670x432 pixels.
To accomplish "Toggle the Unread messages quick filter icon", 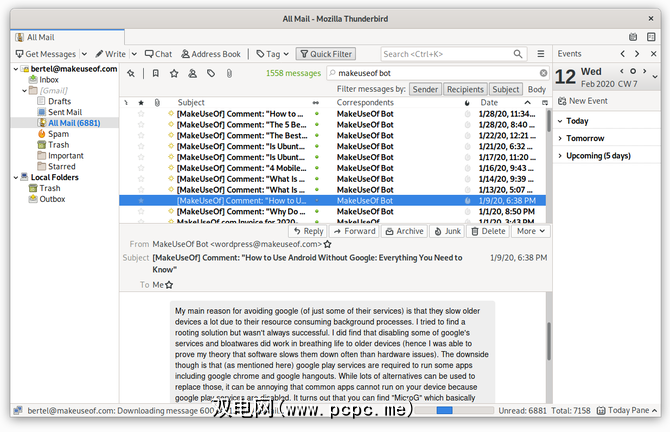I will pos(156,73).
